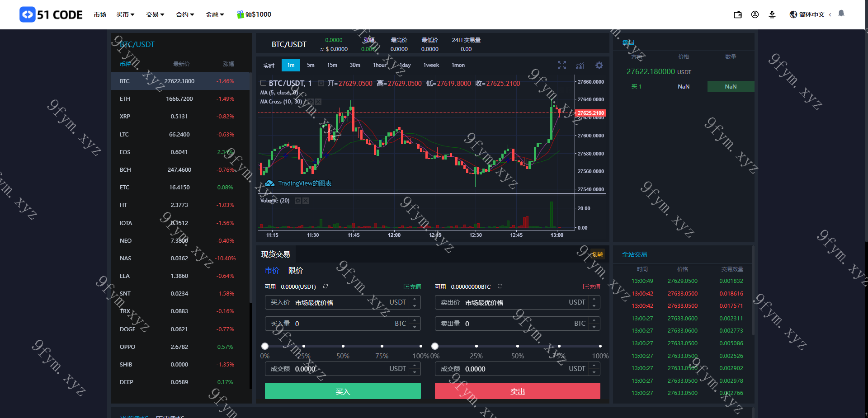Click the gift icon beside 领$1000

pos(240,14)
